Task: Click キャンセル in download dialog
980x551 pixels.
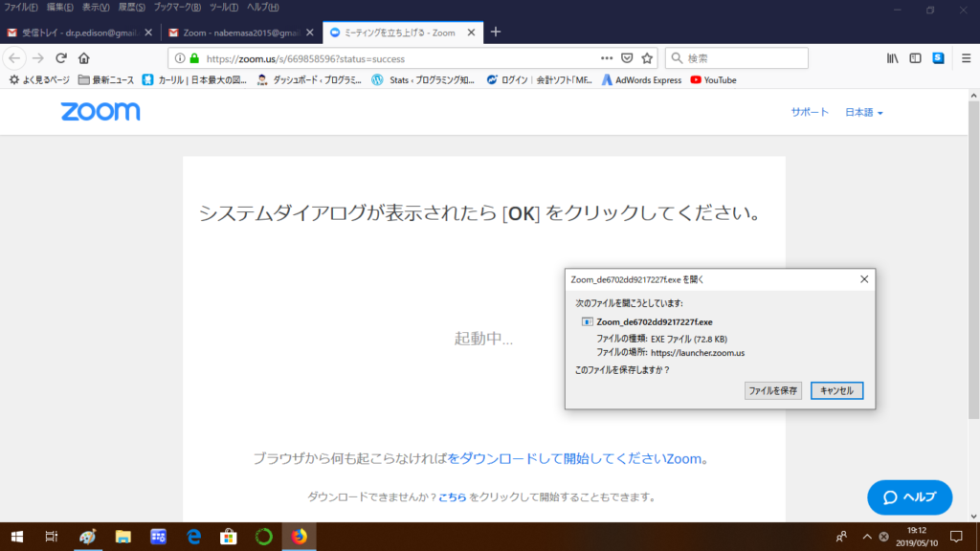Action: coord(836,390)
